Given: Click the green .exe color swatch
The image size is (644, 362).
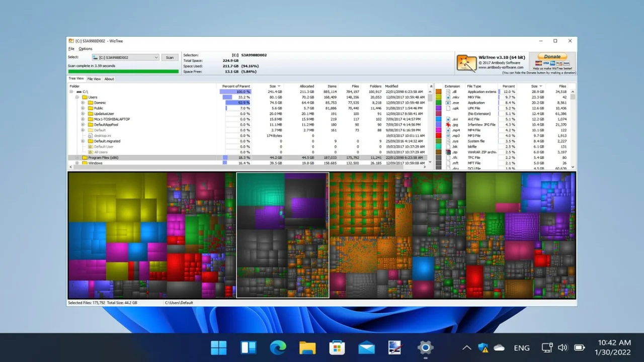Looking at the screenshot, I should 439,103.
